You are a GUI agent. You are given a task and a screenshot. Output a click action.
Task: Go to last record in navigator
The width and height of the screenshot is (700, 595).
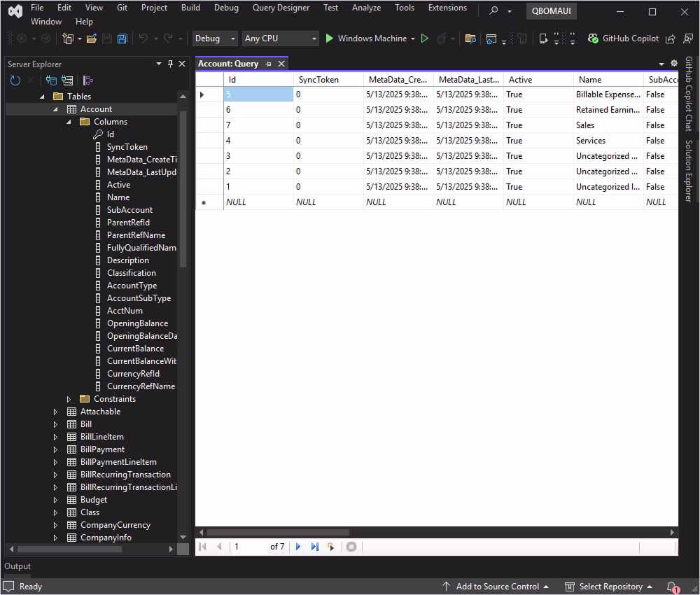(x=315, y=546)
